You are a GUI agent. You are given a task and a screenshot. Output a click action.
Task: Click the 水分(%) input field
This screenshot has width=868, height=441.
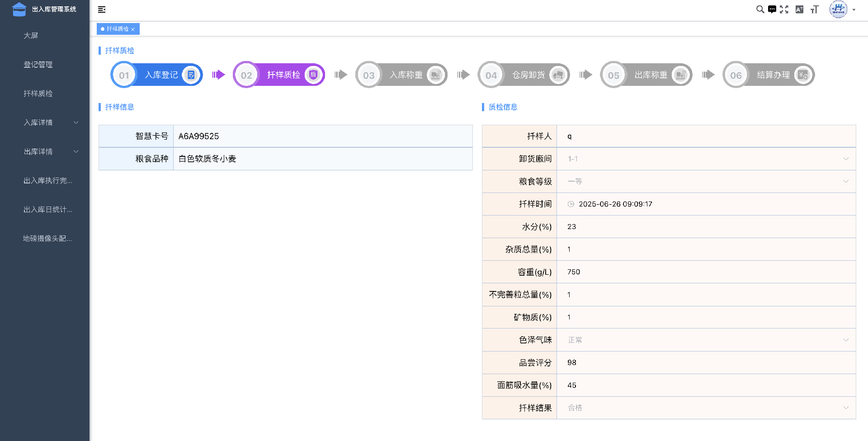(x=706, y=227)
